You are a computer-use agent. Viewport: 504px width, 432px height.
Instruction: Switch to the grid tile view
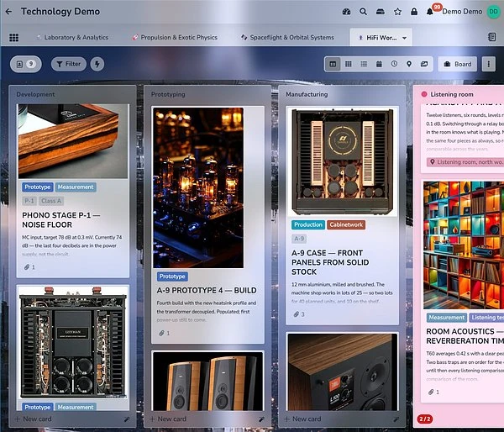point(348,64)
